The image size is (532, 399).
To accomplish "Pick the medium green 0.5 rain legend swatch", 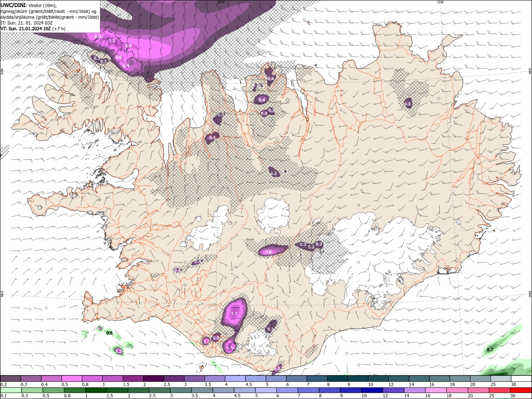I will (x=53, y=390).
